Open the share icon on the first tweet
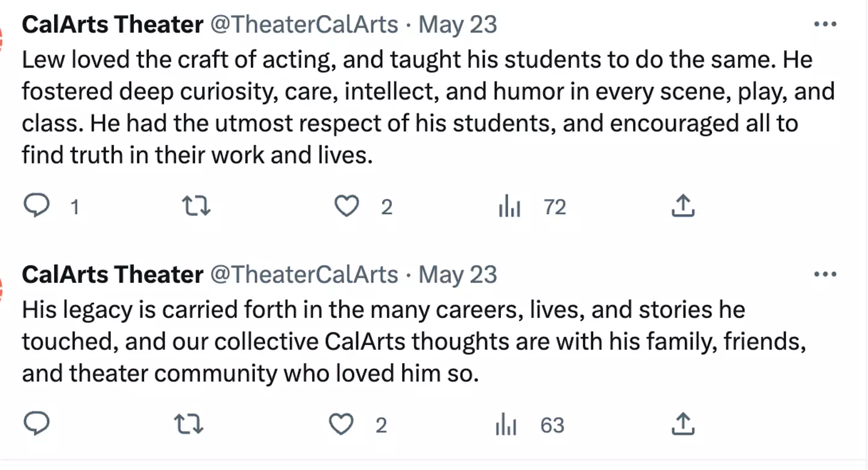The height and width of the screenshot is (470, 868). [x=682, y=206]
